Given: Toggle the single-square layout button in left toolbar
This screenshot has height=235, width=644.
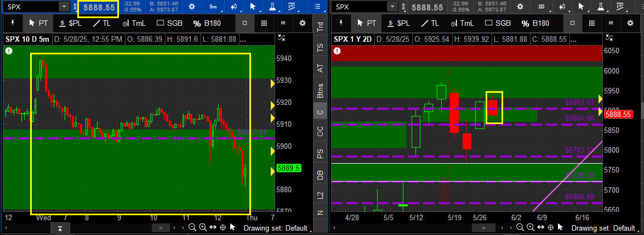Looking at the screenshot, I should point(245,23).
